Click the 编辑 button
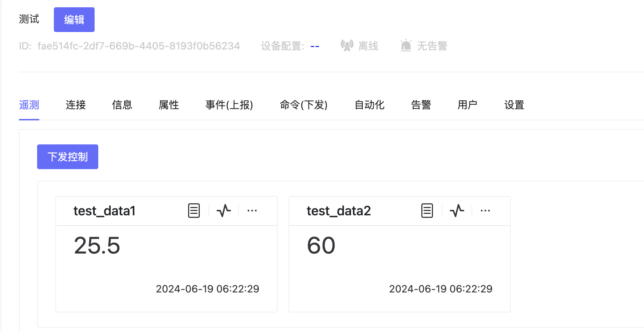The height and width of the screenshot is (331, 644). 74,19
